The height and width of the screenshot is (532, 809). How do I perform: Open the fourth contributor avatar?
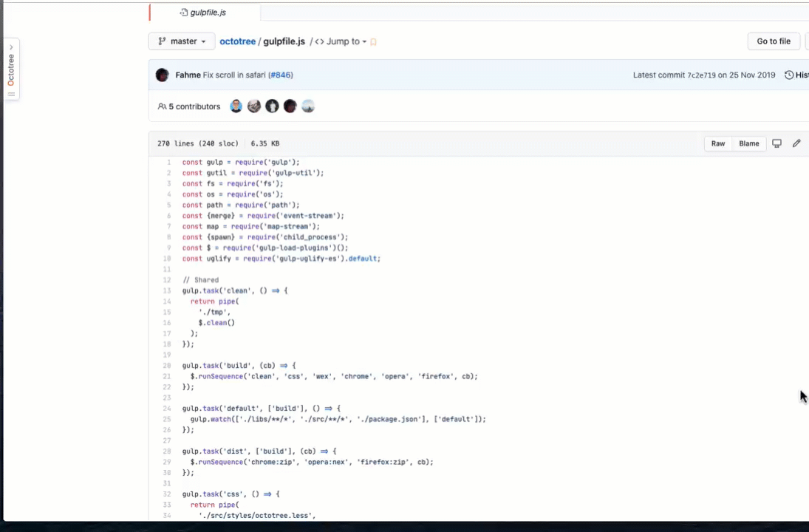click(290, 106)
